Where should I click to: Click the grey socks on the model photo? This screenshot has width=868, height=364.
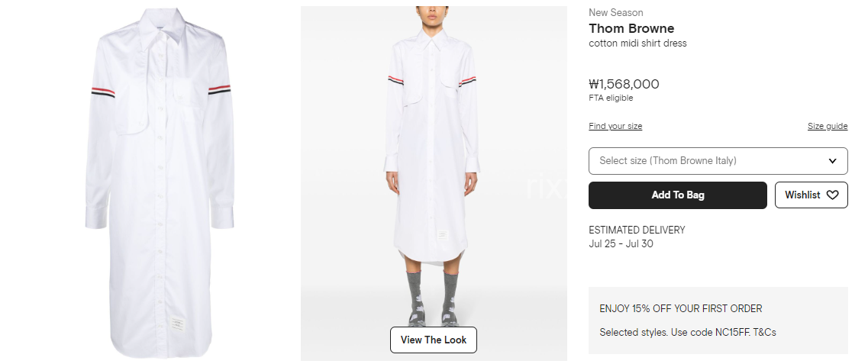pyautogui.click(x=433, y=298)
